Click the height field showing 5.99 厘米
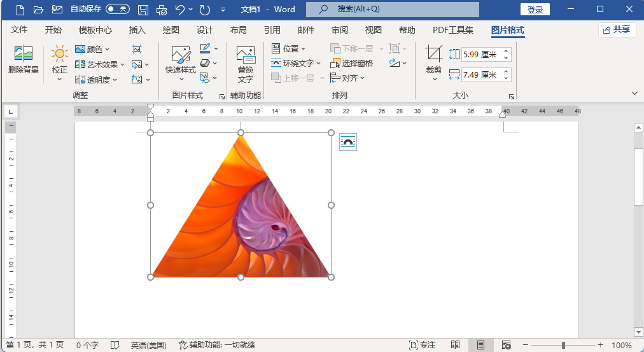Viewport: 644px width, 352px height. pyautogui.click(x=481, y=54)
